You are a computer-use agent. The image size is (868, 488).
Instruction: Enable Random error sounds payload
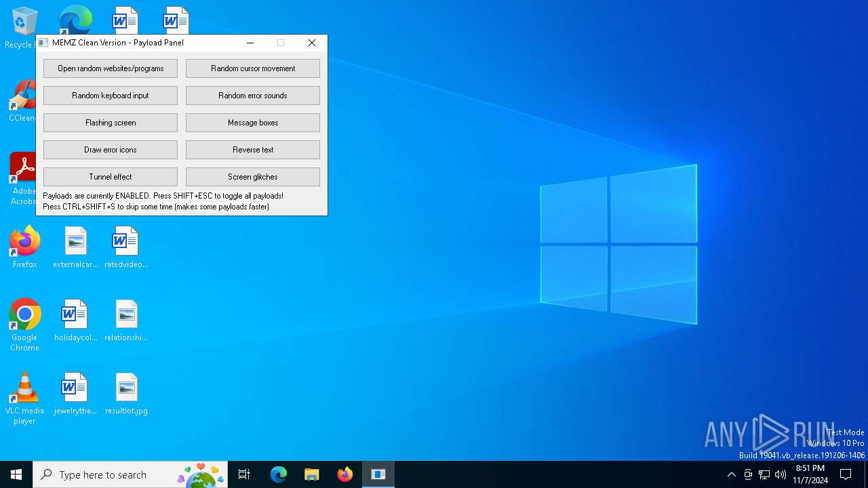point(253,96)
